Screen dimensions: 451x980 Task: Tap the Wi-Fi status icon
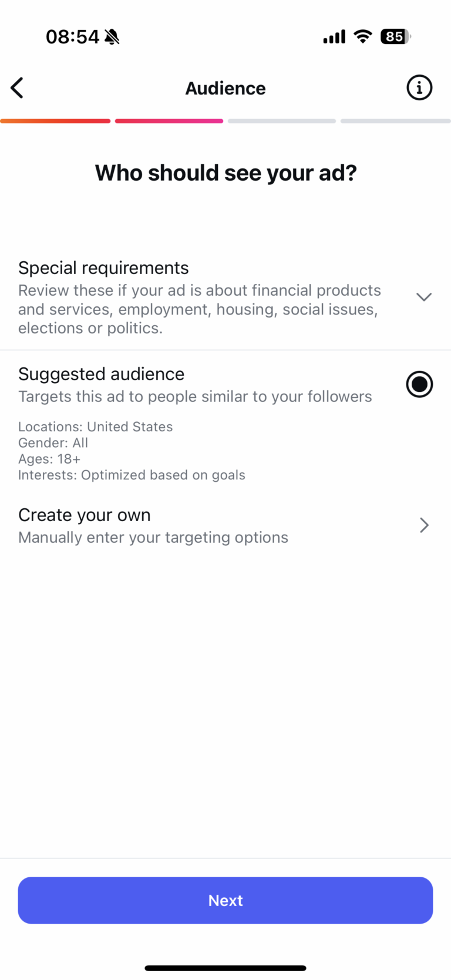(363, 36)
